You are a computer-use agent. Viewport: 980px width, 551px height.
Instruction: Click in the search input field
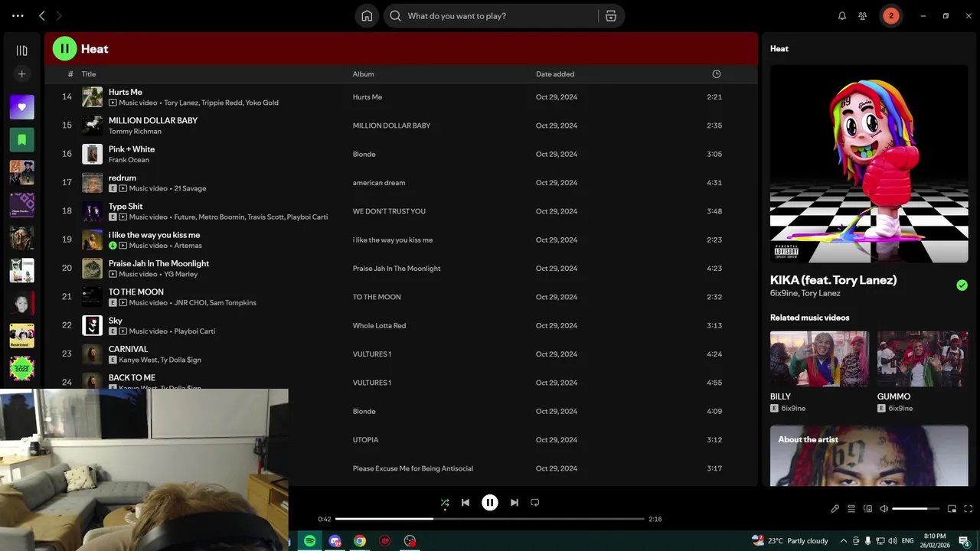click(x=501, y=16)
